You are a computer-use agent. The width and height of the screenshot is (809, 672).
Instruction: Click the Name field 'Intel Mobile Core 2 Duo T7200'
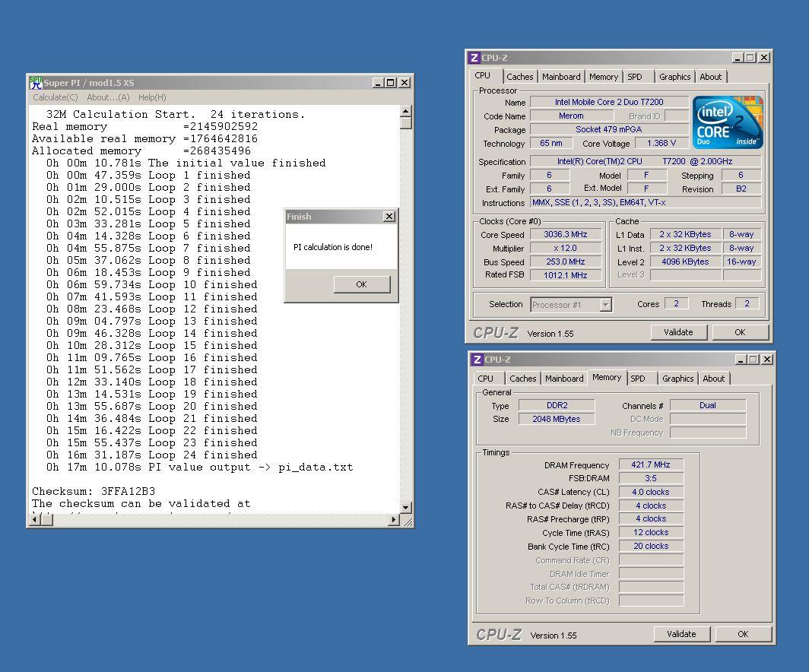[x=609, y=102]
